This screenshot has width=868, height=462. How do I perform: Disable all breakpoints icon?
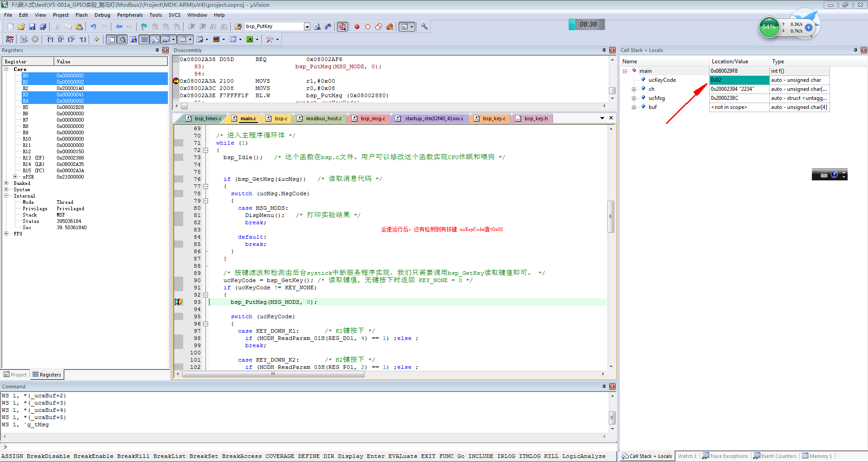[379, 27]
